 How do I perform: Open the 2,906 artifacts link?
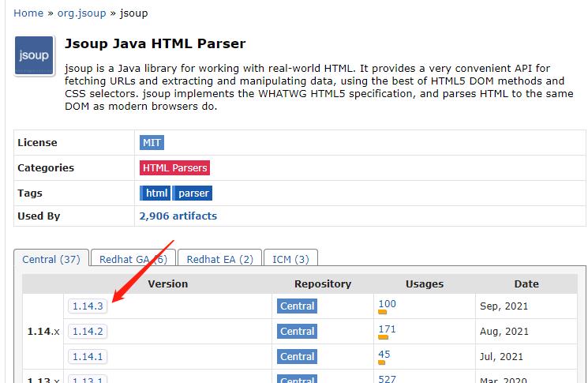(178, 216)
